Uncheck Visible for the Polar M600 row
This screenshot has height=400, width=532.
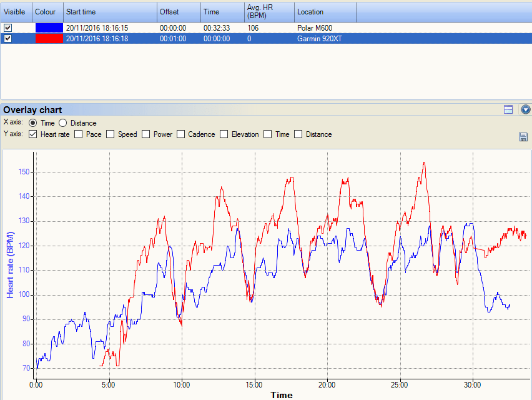click(7, 27)
